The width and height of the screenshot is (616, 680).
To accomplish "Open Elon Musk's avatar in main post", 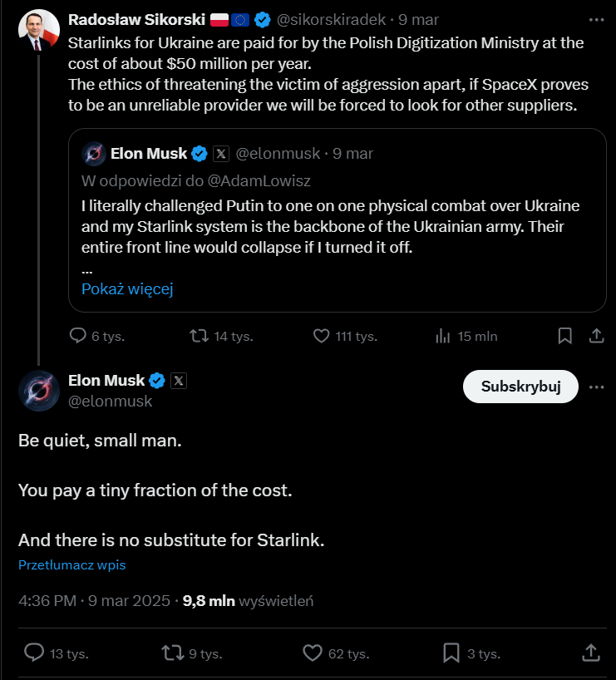I will click(39, 389).
